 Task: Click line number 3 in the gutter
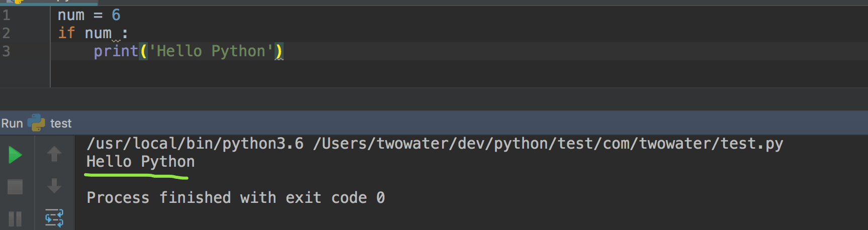7,51
